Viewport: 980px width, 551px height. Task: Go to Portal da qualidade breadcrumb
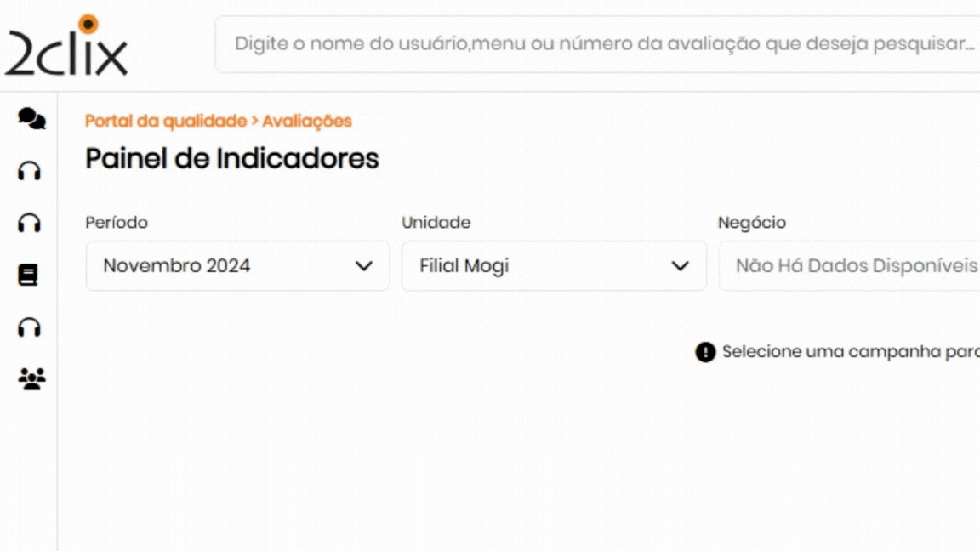165,121
